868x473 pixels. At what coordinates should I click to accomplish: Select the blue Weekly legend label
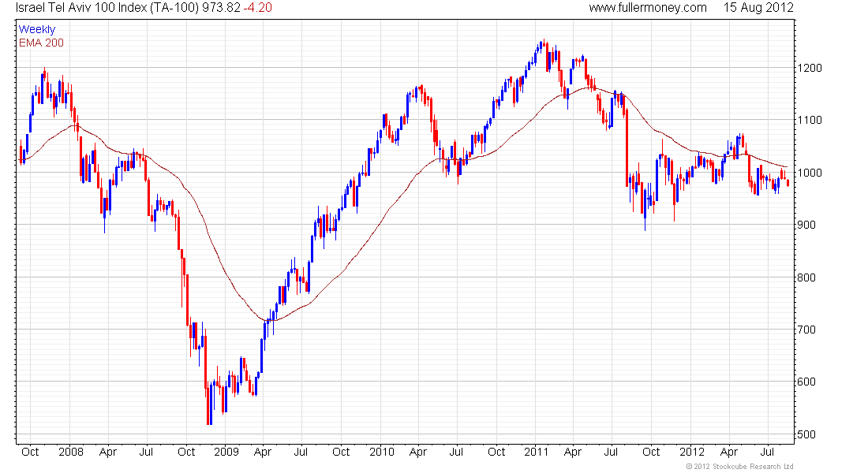coord(37,29)
